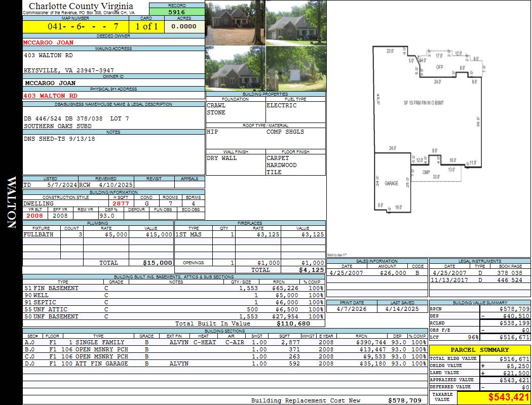
Task: Click the DNS SHED notes entry
Action: click(59, 139)
